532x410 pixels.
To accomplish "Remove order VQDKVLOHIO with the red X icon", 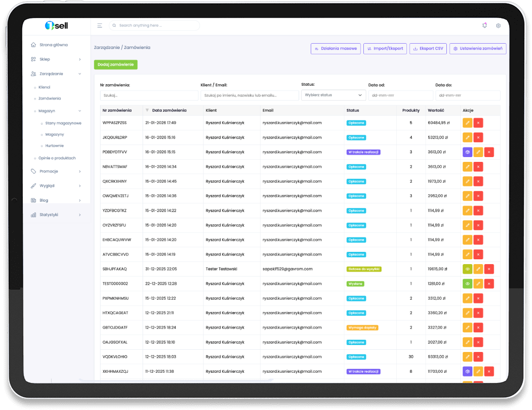I will point(478,357).
